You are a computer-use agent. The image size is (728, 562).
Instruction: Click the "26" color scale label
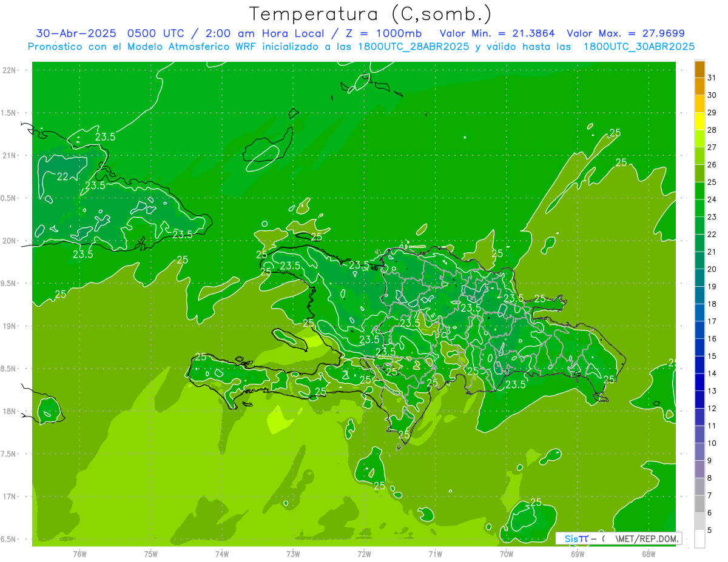pos(712,164)
